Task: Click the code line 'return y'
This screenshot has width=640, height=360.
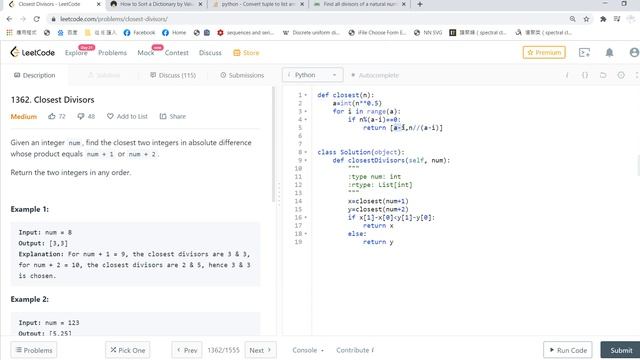Action: click(378, 242)
